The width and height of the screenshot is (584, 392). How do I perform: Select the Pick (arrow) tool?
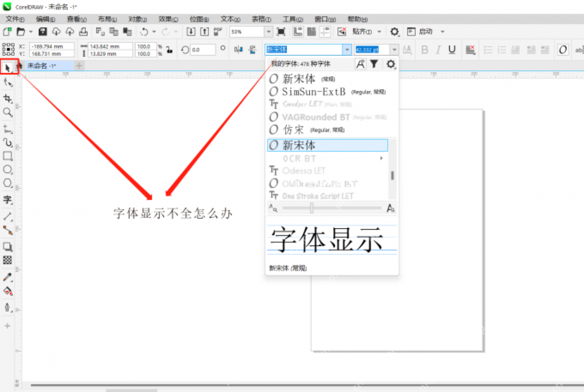pyautogui.click(x=8, y=68)
